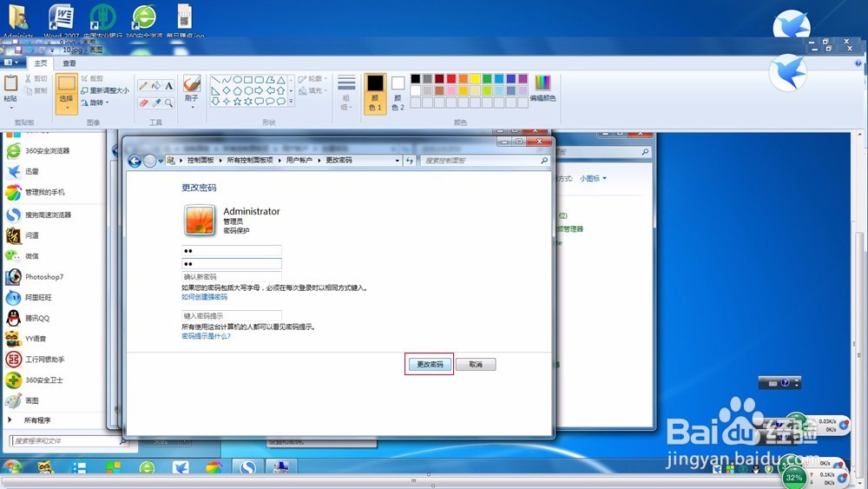Select the Fill bucket tool
The height and width of the screenshot is (489, 868).
pos(156,85)
